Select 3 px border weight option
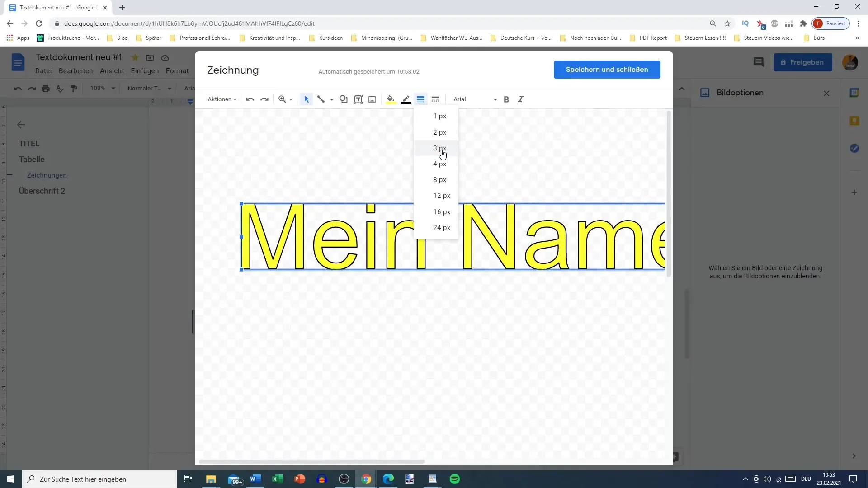The height and width of the screenshot is (488, 868). click(441, 148)
